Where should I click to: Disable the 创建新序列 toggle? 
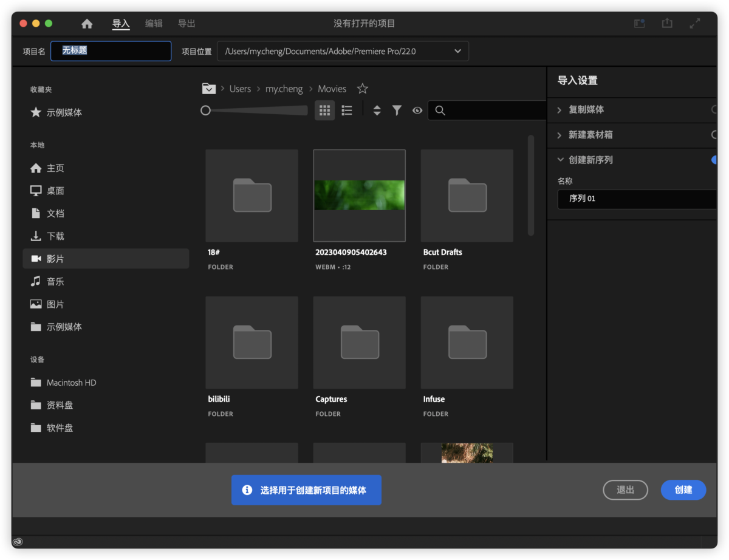click(715, 159)
